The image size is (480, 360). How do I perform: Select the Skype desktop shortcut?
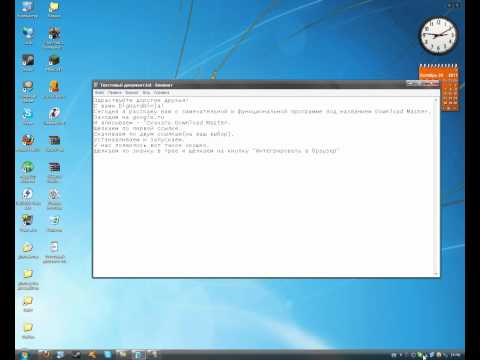(28, 116)
